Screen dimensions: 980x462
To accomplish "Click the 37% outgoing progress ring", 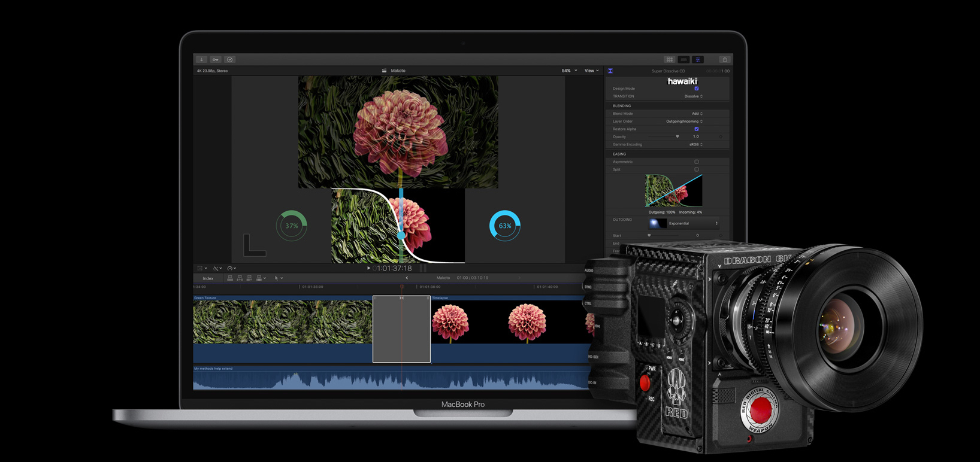I will [292, 226].
